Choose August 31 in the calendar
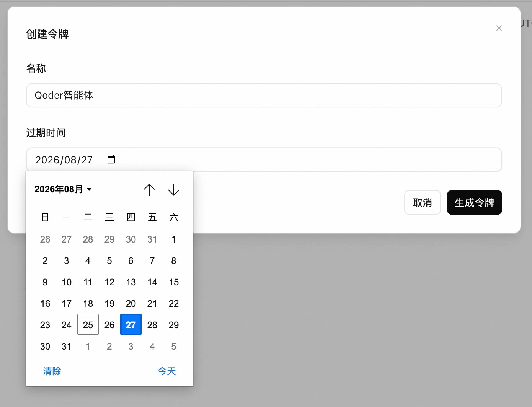This screenshot has height=407, width=532. click(67, 346)
